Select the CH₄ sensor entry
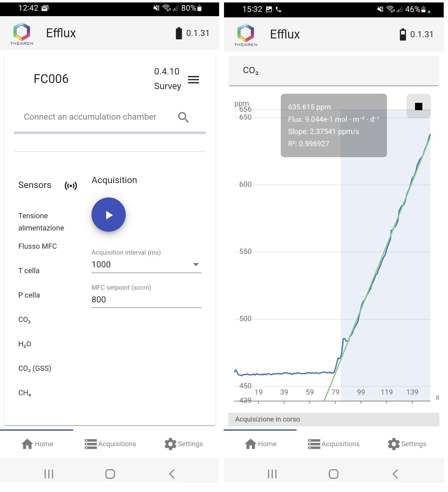448x492 pixels. click(25, 393)
